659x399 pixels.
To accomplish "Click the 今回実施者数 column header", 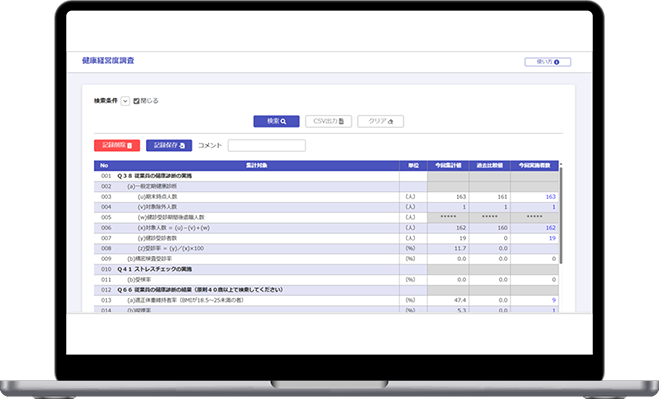I will (535, 165).
